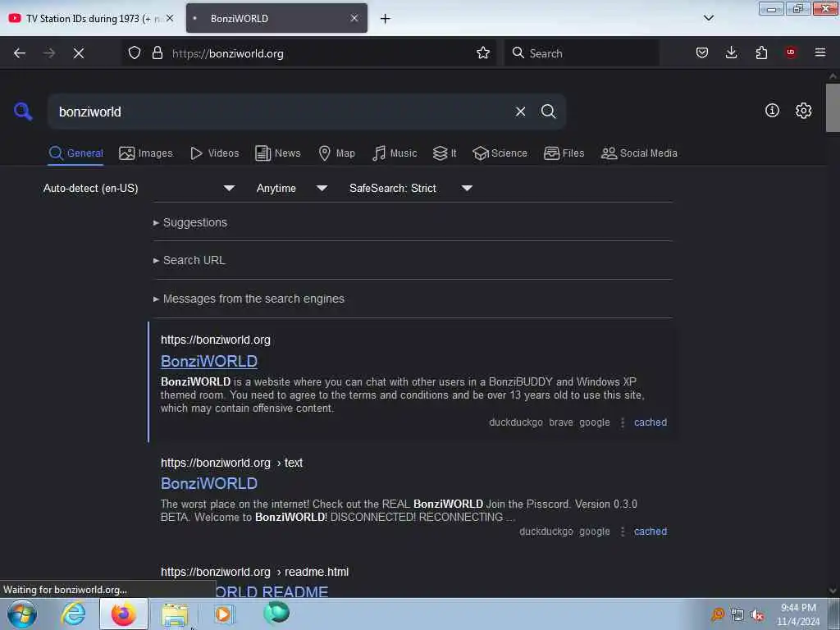
Task: Switch to the Videos category
Action: 215,153
